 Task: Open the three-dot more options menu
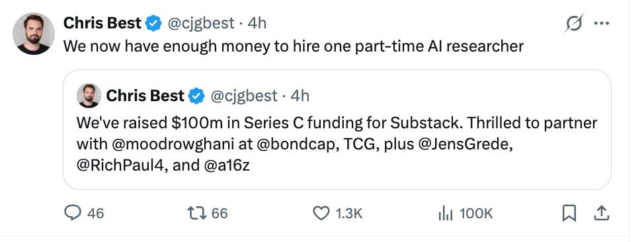pos(602,23)
